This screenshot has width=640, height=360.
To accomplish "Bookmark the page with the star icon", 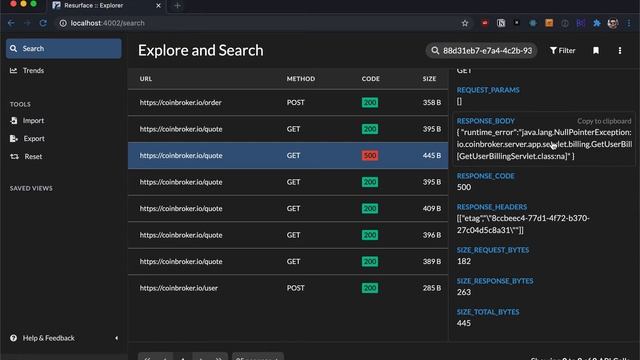I will pyautogui.click(x=465, y=23).
